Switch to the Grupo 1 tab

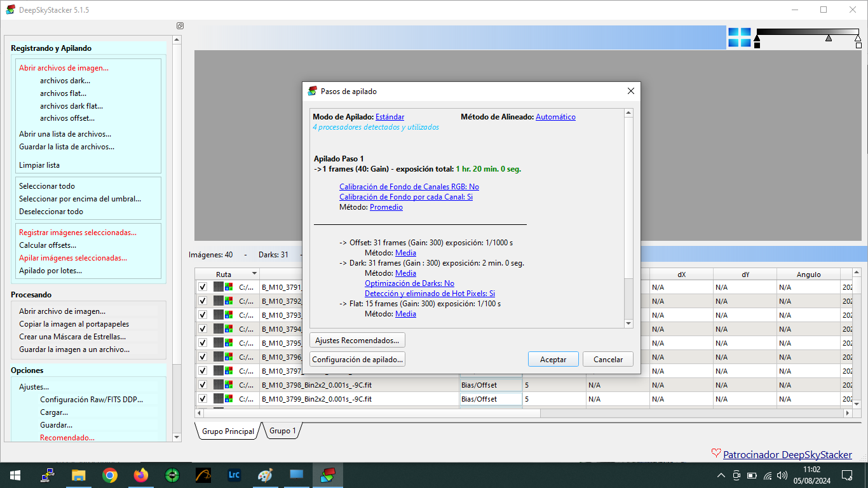click(x=283, y=431)
